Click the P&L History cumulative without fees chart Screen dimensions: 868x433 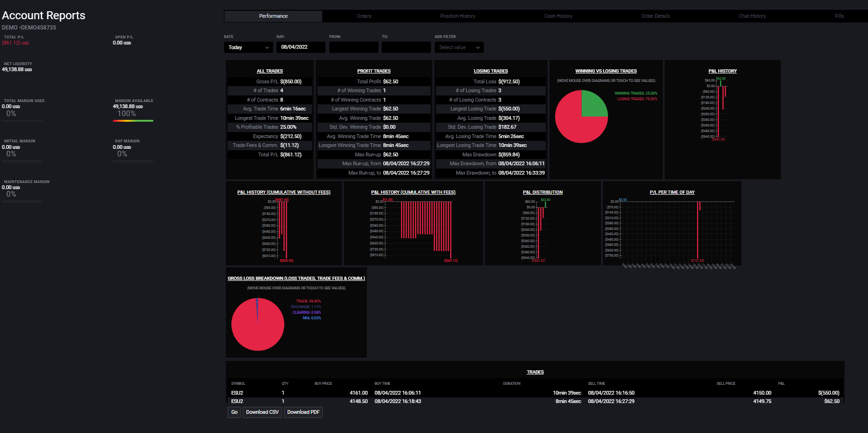(284, 229)
